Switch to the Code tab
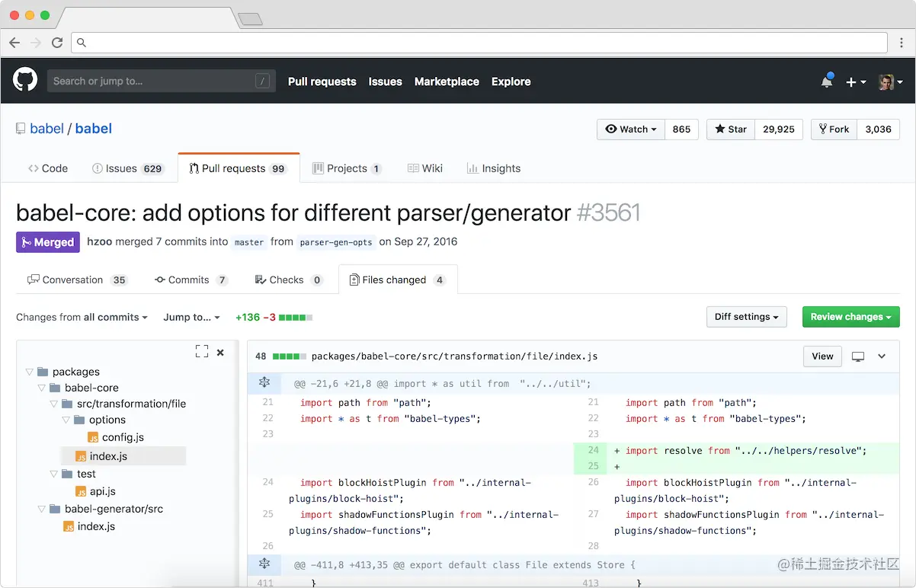Image resolution: width=916 pixels, height=588 pixels. coord(48,168)
